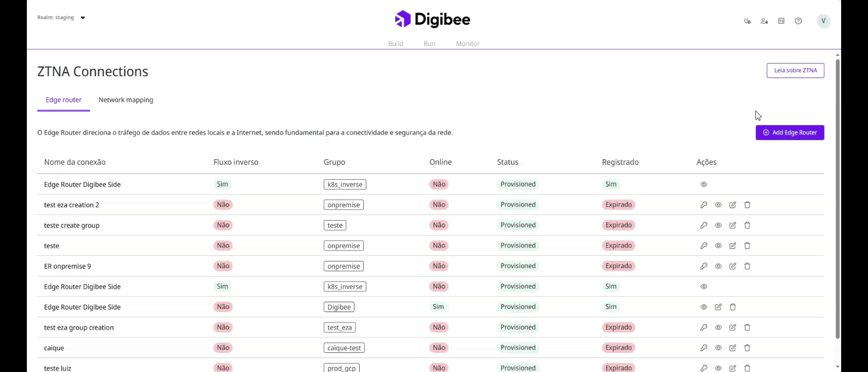Open the Build menu

396,43
